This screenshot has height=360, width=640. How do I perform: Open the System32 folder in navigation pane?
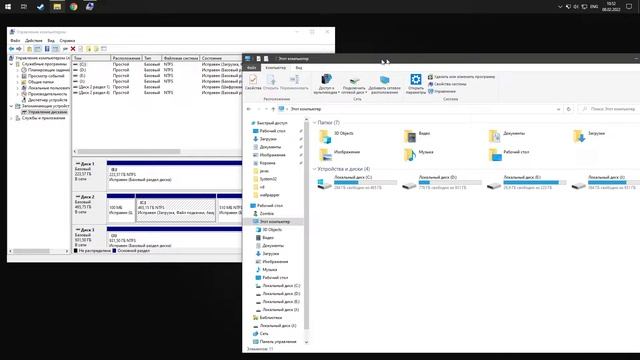coord(265,179)
